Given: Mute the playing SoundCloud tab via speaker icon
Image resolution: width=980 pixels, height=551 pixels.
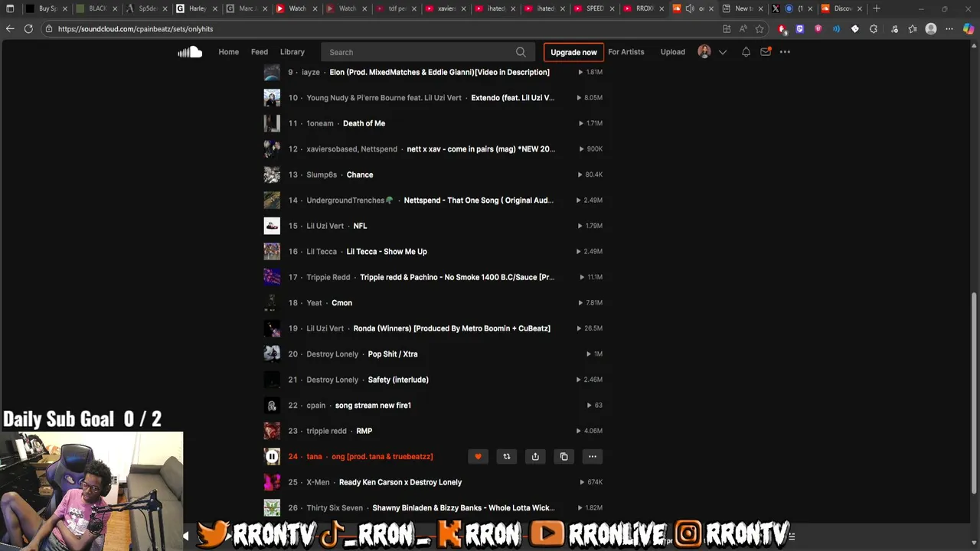Looking at the screenshot, I should pos(690,8).
